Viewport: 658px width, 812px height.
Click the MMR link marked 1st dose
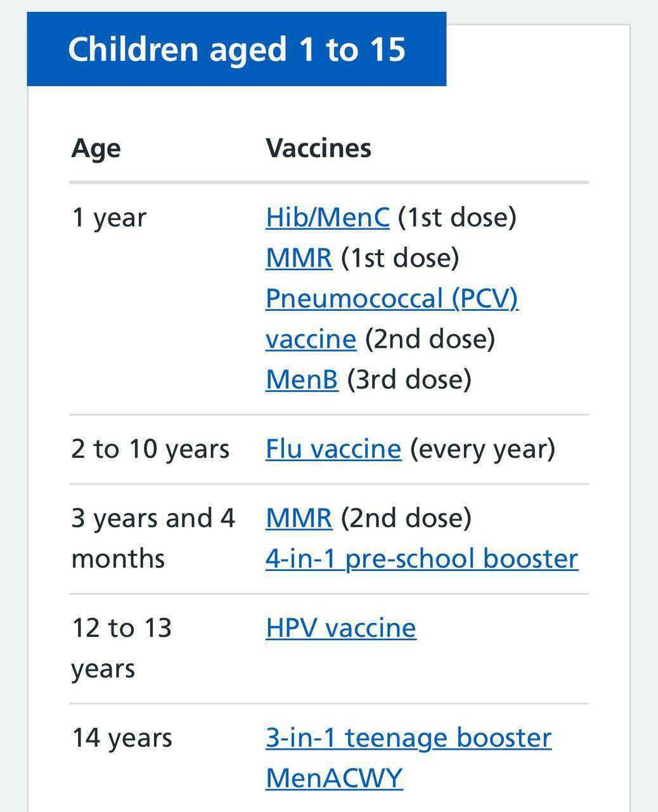(299, 258)
